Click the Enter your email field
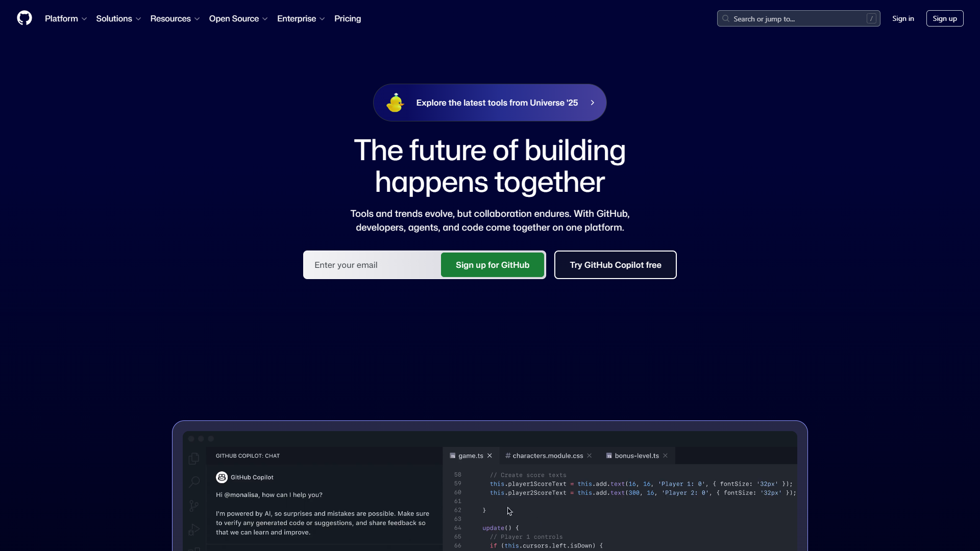This screenshot has height=551, width=980. (371, 265)
